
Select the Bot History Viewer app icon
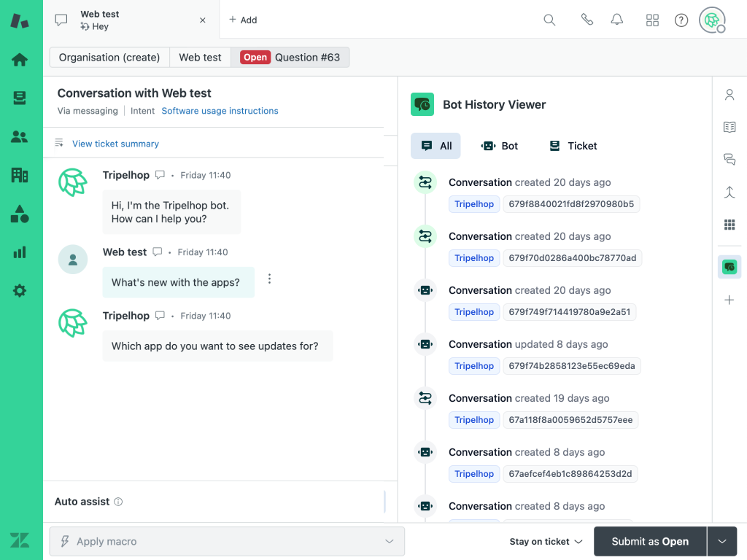(729, 267)
